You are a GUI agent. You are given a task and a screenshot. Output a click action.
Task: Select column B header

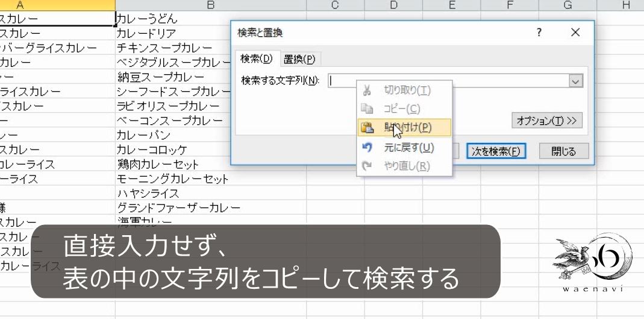tap(211, 5)
